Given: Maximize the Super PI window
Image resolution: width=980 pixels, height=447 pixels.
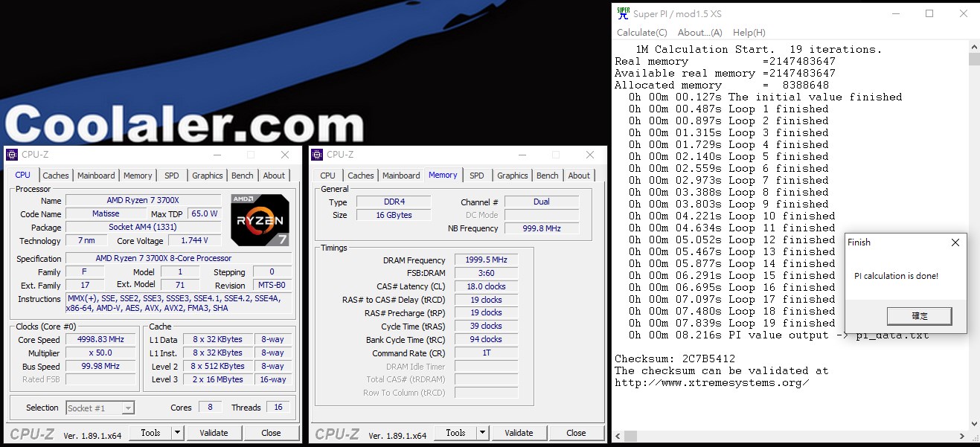Looking at the screenshot, I should (x=929, y=13).
